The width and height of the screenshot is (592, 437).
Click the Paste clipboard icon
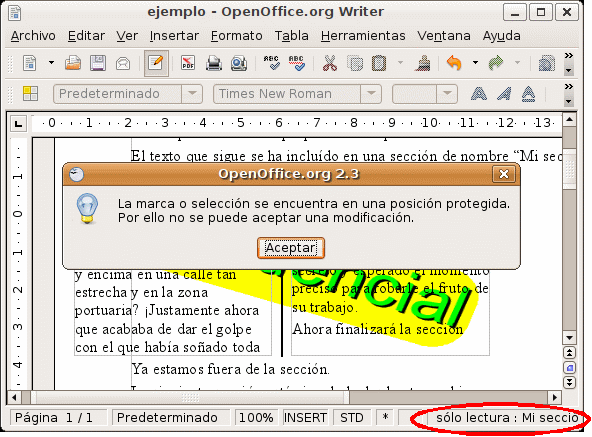[x=379, y=63]
